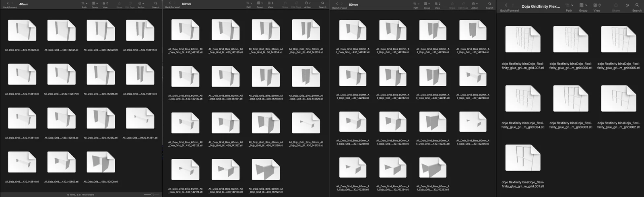The height and width of the screenshot is (197, 644).
Task: Change View mode in the 80mm window
Action: click(437, 4)
